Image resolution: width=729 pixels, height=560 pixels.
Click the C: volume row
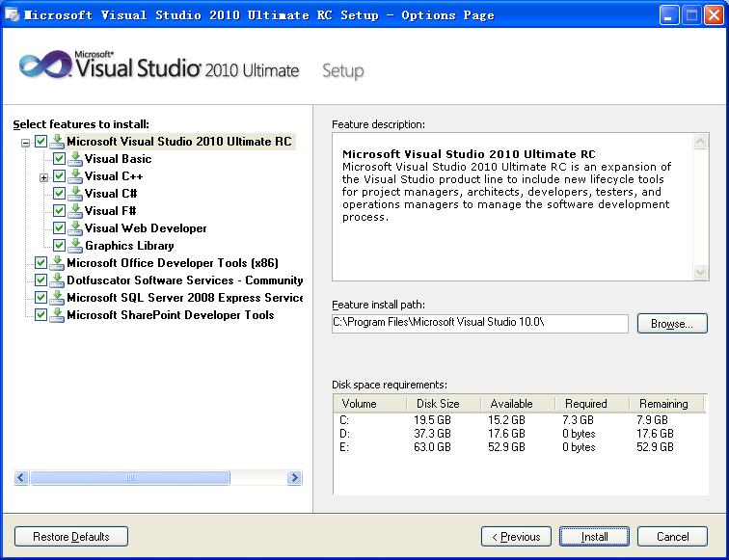tap(521, 420)
